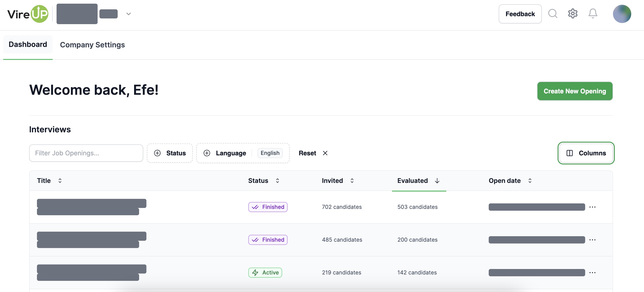Open the settings gear icon
Image resolution: width=644 pixels, height=292 pixels.
tap(573, 14)
